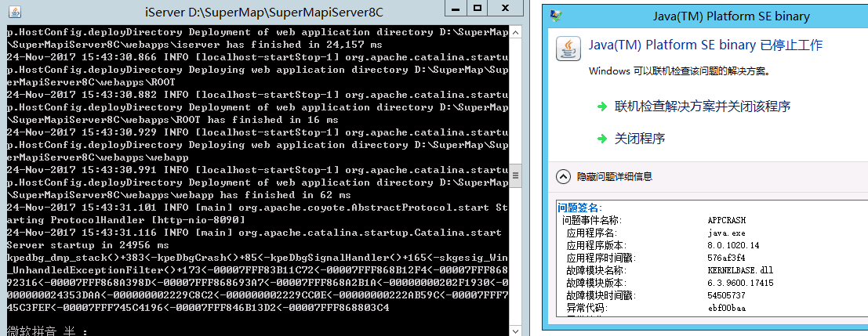
Task: Click the 'webapps\webapp has finished in 62 ms' line
Action: [179, 194]
